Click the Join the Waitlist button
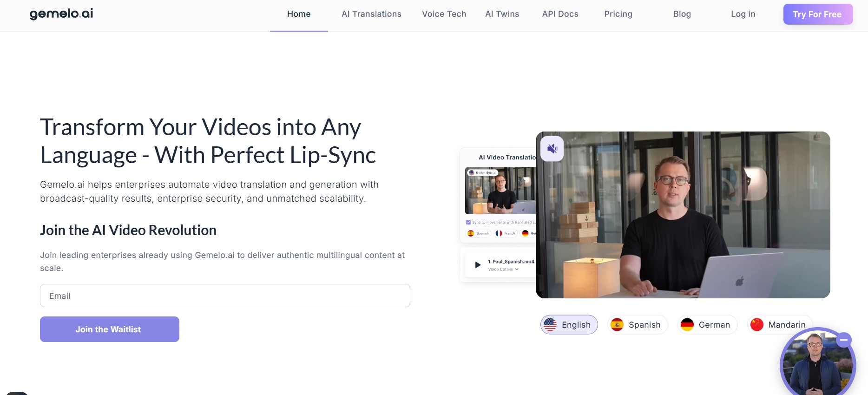 tap(110, 329)
